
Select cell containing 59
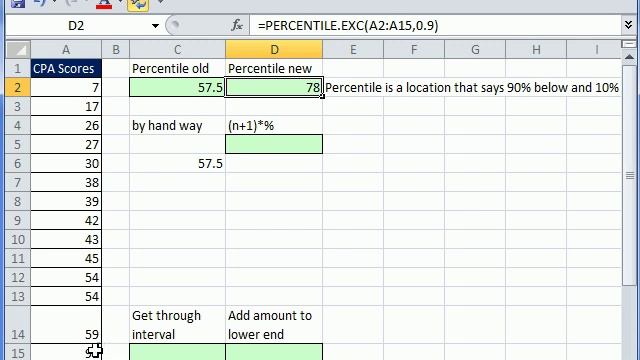tap(66, 325)
